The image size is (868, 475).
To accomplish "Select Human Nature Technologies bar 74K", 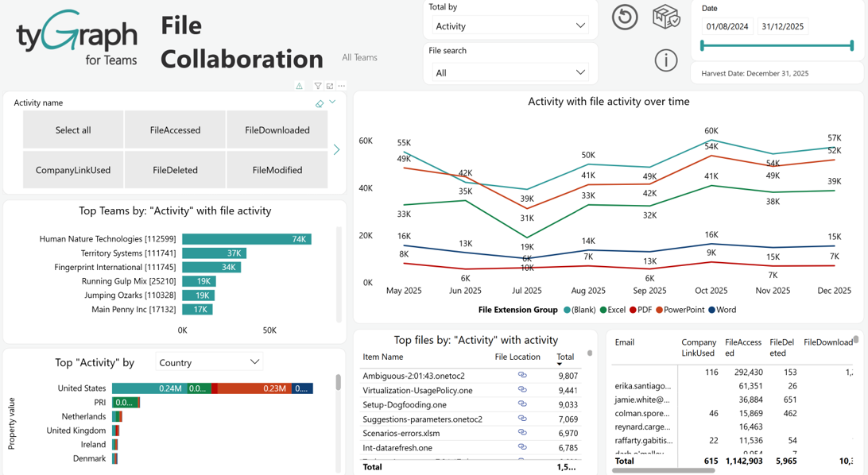I will [x=247, y=239].
